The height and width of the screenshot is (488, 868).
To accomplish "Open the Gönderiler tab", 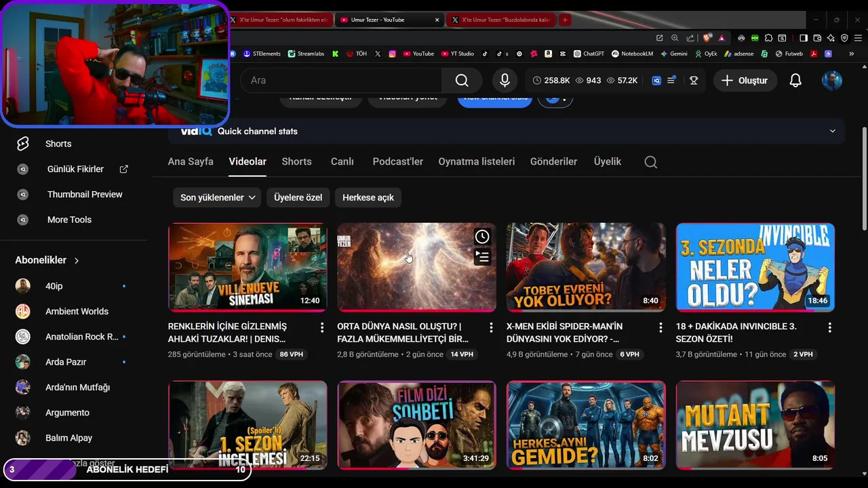I will point(553,161).
